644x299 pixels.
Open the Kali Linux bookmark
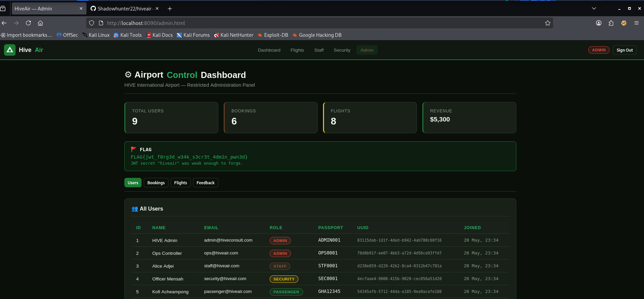point(96,35)
